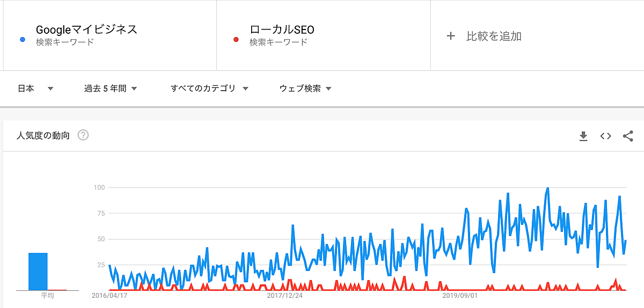This screenshot has width=644, height=308.
Task: Click the blue average bar in chart
Action: [x=38, y=272]
